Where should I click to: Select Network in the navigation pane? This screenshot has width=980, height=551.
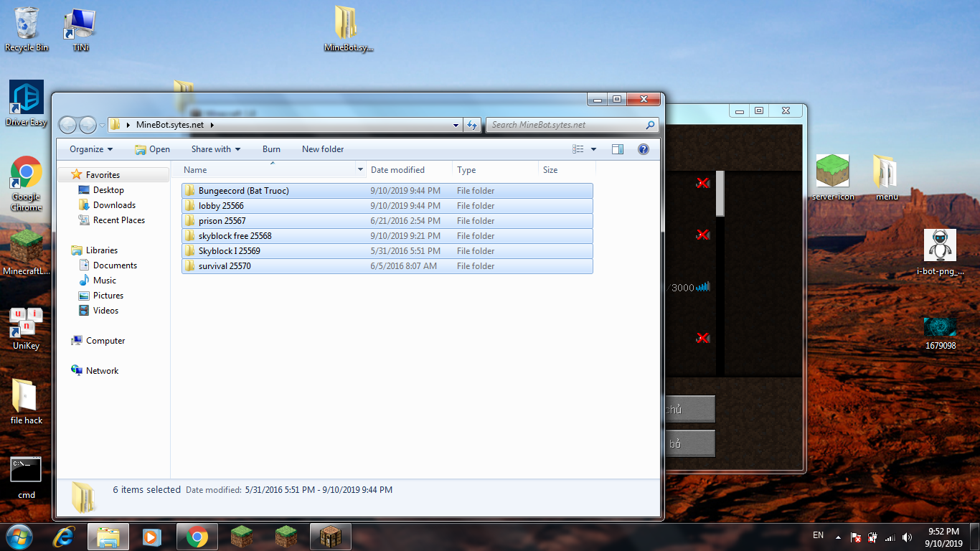102,371
